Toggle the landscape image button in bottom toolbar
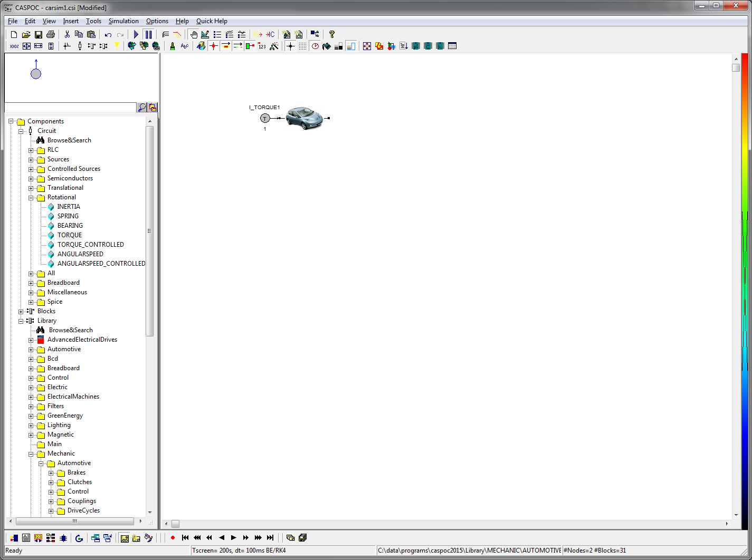Screen dimensions: 752x560 click(x=125, y=538)
